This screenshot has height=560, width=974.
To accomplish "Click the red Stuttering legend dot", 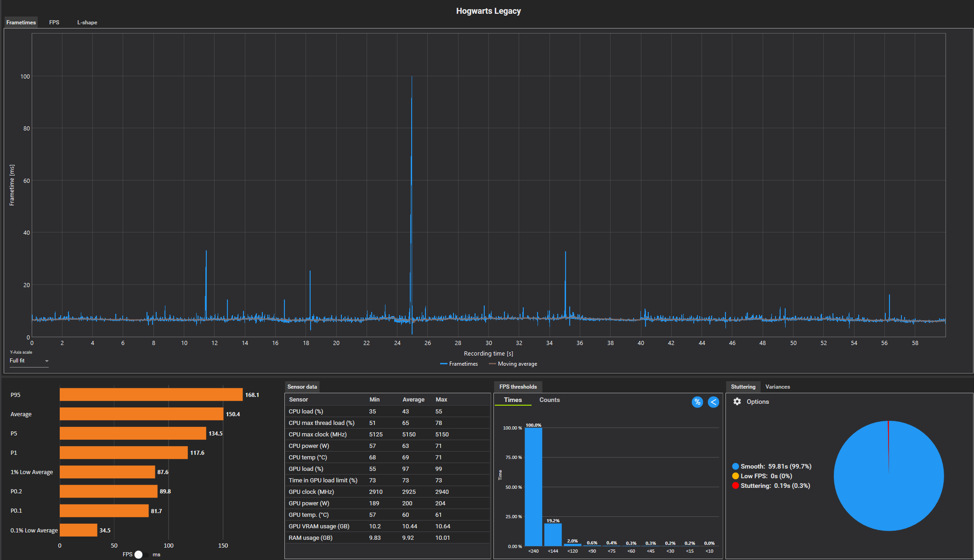I will pyautogui.click(x=736, y=486).
